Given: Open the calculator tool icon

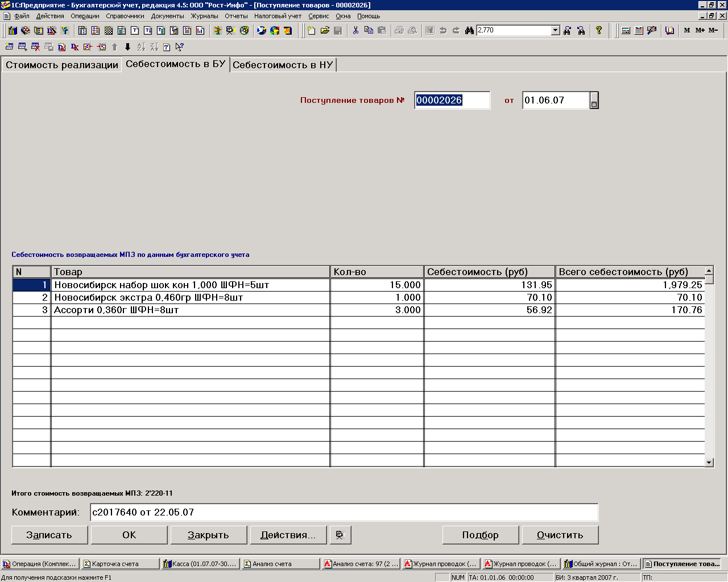Looking at the screenshot, I should coord(626,30).
